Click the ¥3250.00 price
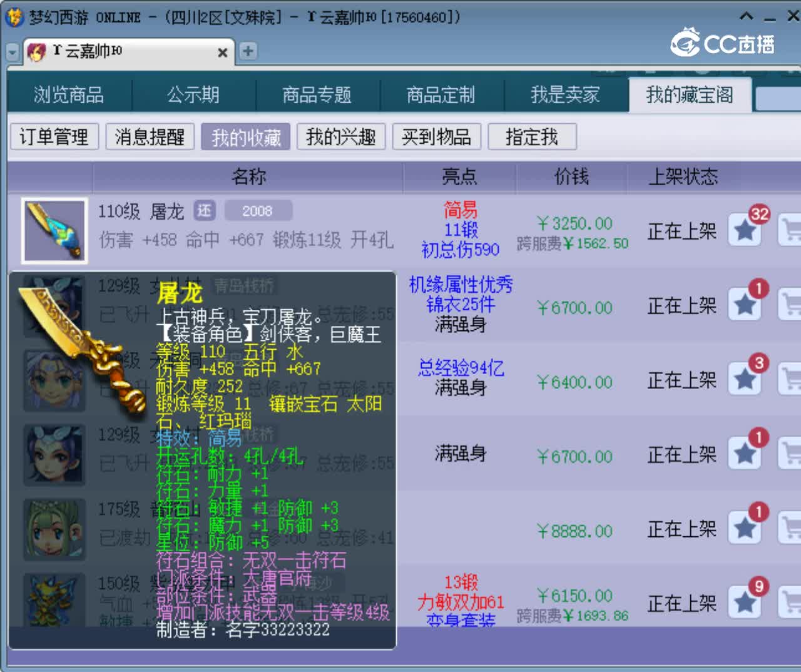This screenshot has height=672, width=801. [575, 224]
